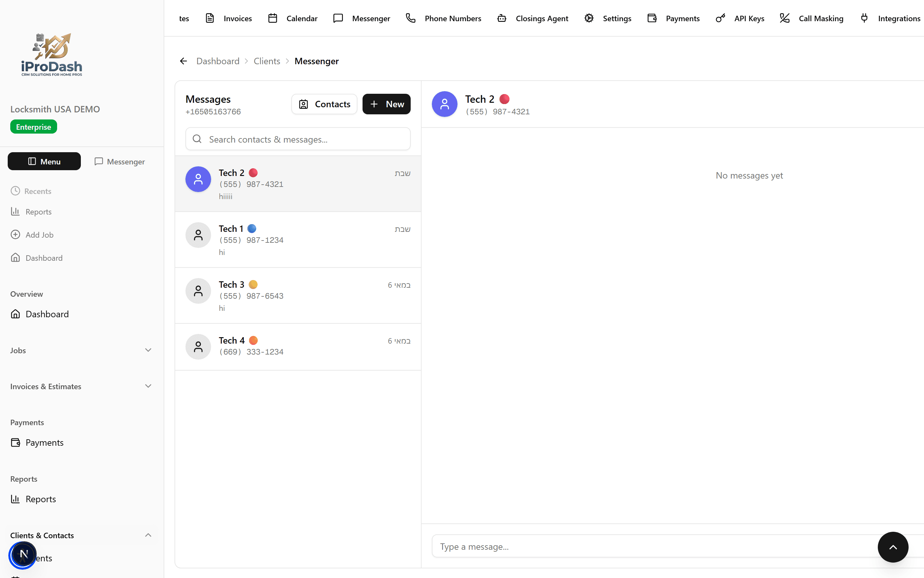This screenshot has height=578, width=924.
Task: Open the Tech 1 conversation
Action: tap(298, 240)
